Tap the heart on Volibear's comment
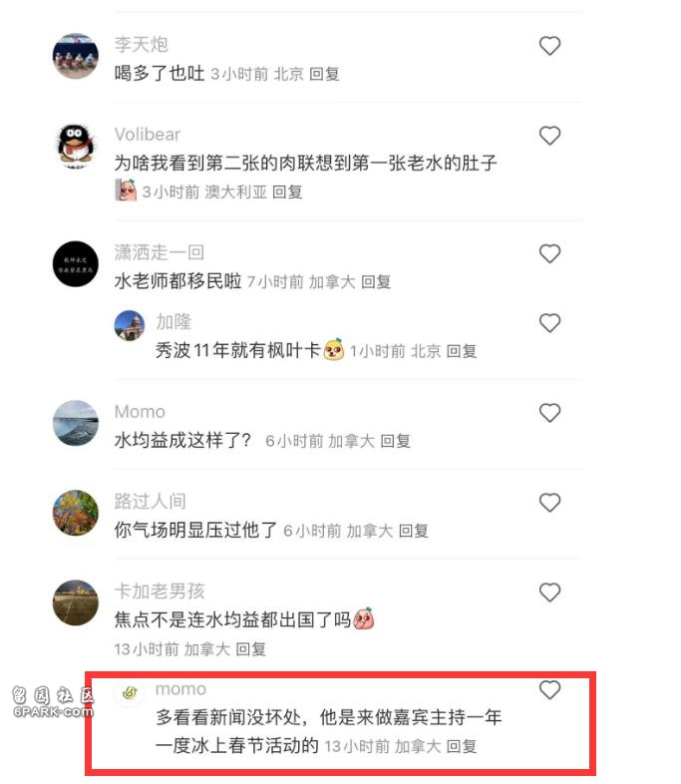 (549, 136)
